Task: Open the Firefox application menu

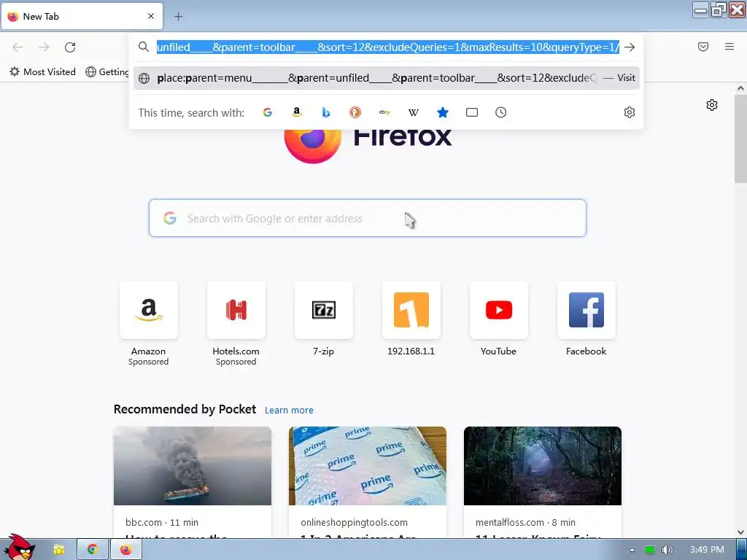Action: point(729,47)
